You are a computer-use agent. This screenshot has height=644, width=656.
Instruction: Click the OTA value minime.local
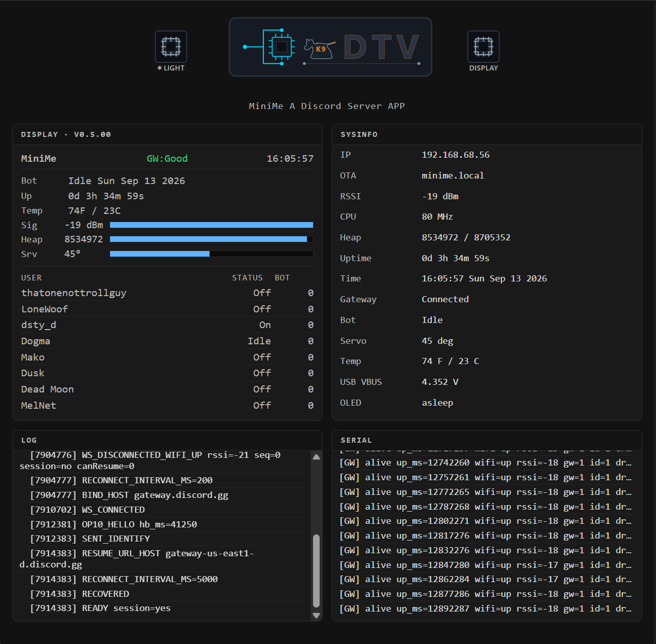453,175
